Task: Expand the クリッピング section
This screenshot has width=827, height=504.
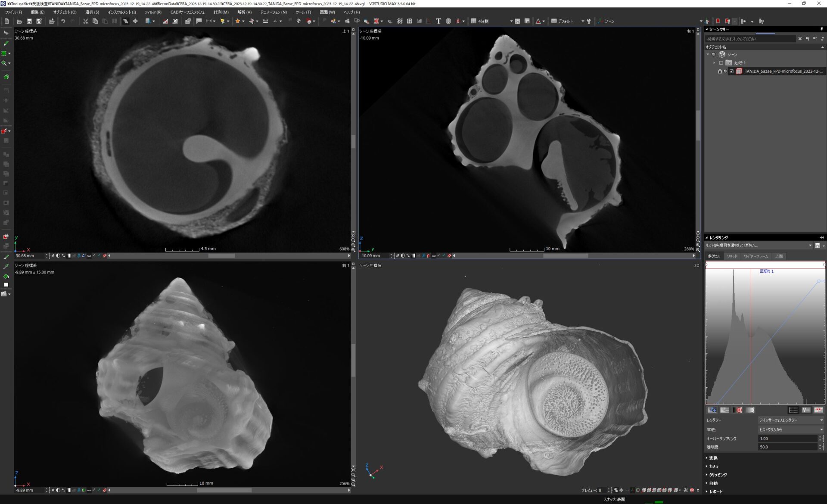Action: click(x=718, y=475)
